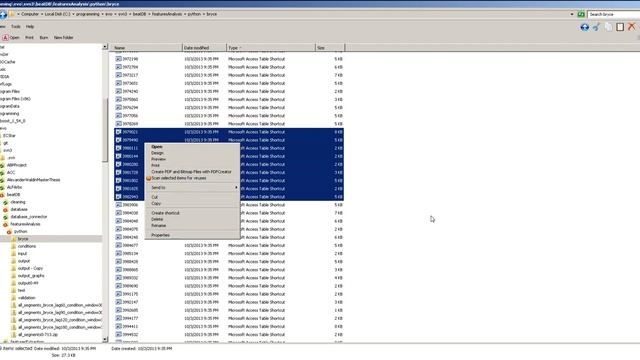Click the folder icon in the address bar
The width and height of the screenshot is (640, 360).
12,14
